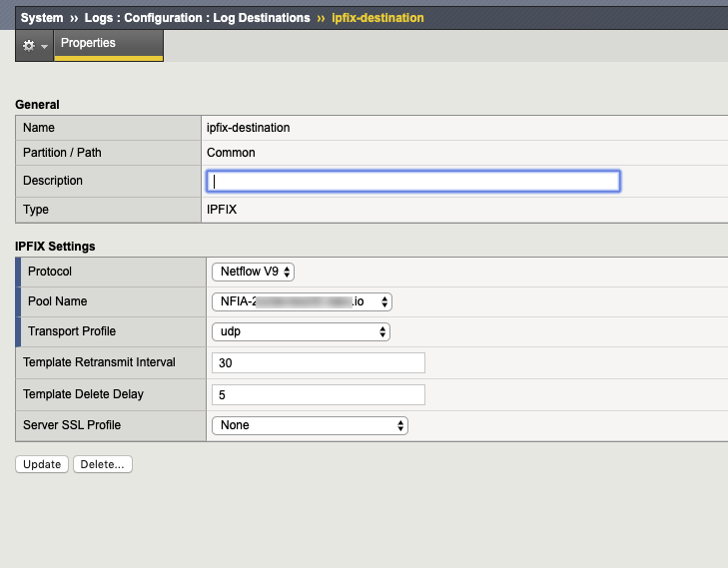The height and width of the screenshot is (568, 728).
Task: Click the ipfix-destination breadcrumb title
Action: click(376, 18)
